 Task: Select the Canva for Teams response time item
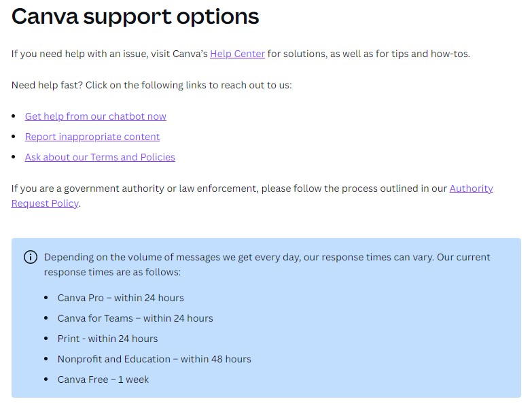135,318
